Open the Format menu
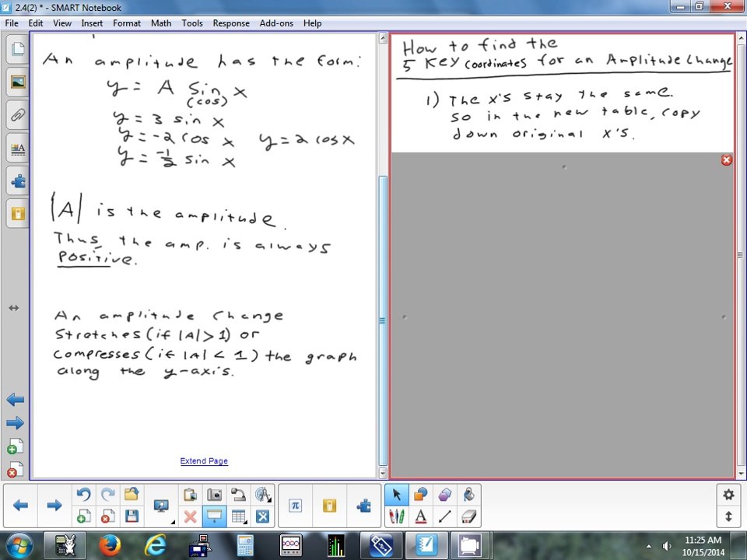 coord(127,23)
